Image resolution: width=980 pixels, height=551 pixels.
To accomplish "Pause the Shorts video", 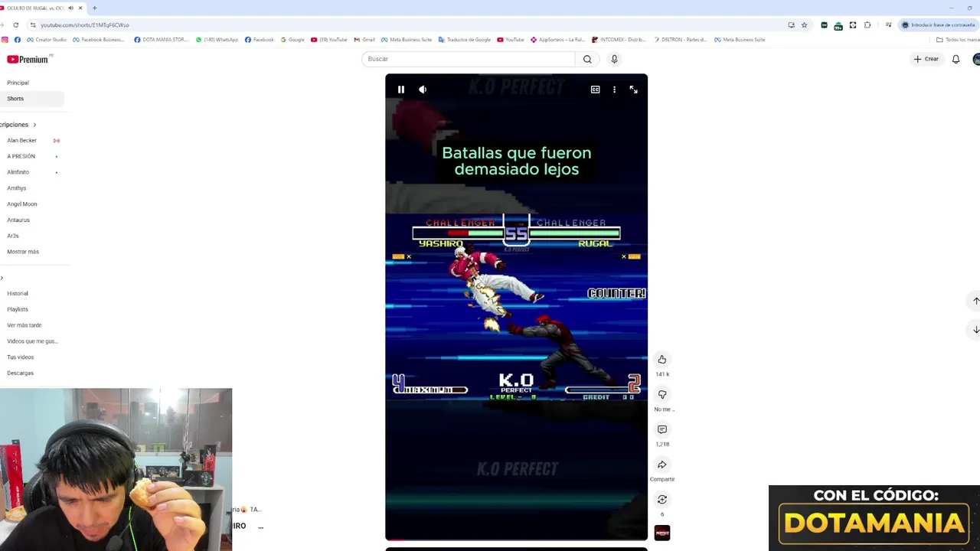I will pos(400,90).
